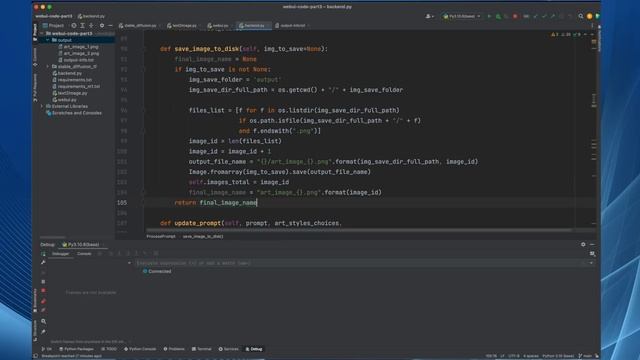Open the user account icon menu
Image resolution: width=640 pixels, height=360 pixels.
[429, 16]
